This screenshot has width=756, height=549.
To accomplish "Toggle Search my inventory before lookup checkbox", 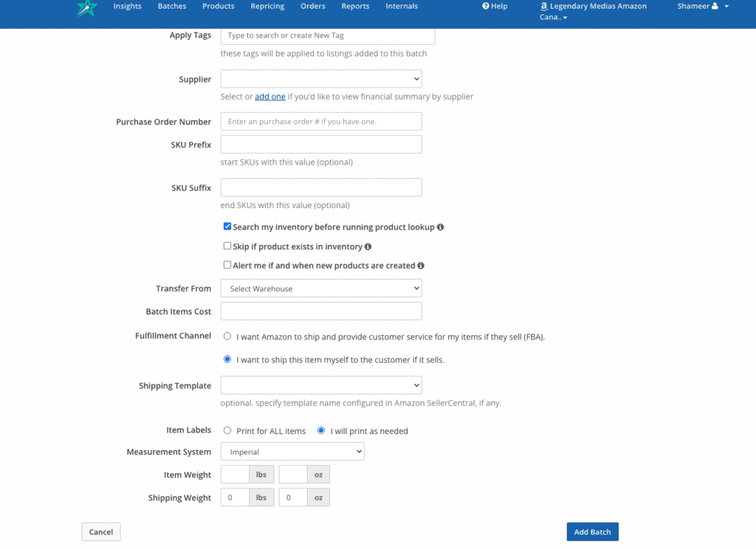I will [227, 227].
